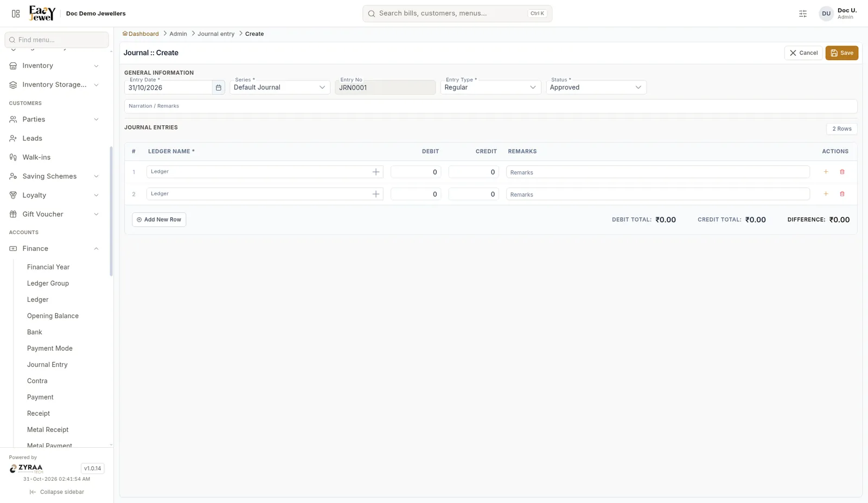
Task: Open Opening Balance in the Finance submenu
Action: (x=53, y=316)
